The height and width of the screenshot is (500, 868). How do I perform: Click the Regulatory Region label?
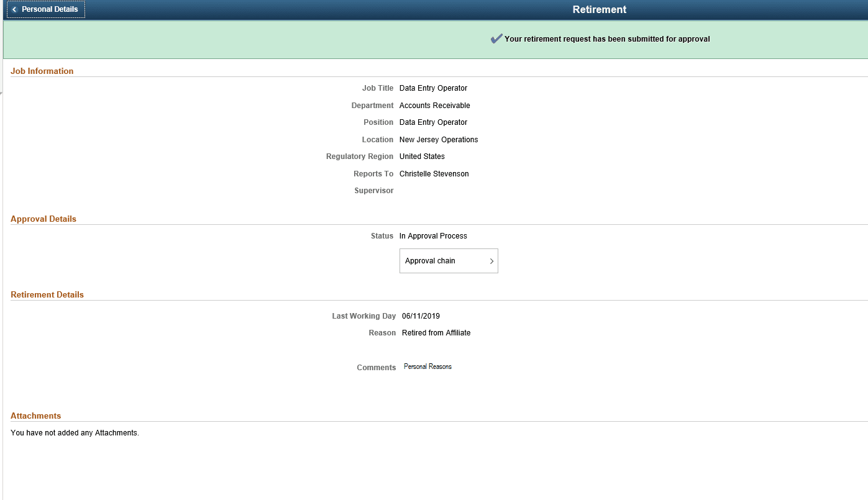(x=360, y=157)
